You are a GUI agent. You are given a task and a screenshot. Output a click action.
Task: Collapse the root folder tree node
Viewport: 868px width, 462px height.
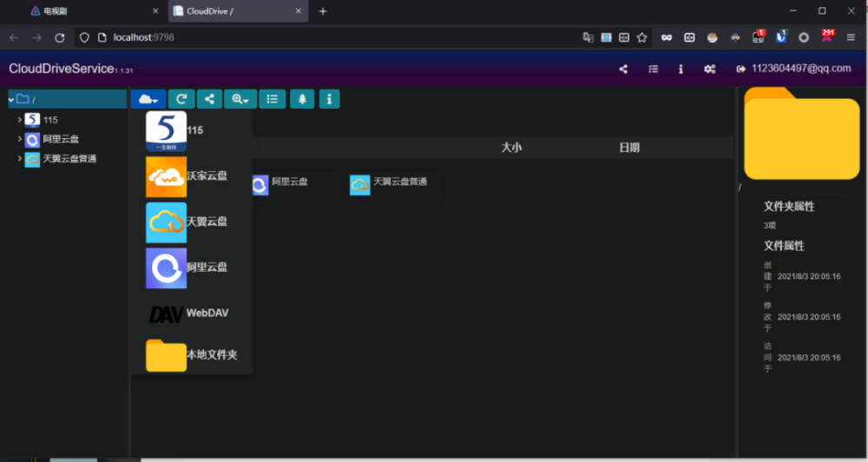[x=11, y=99]
